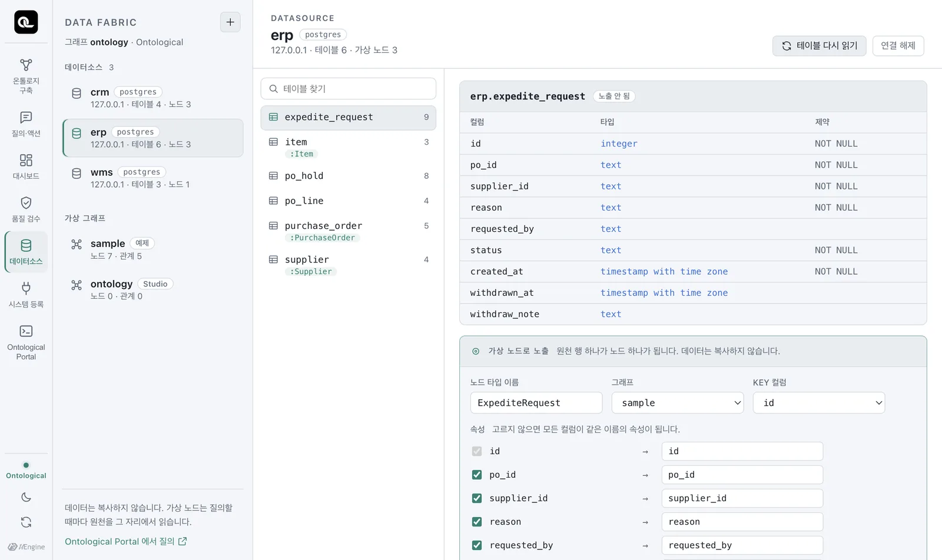Click the withdrawn_at column name
The width and height of the screenshot is (942, 560).
pos(502,293)
